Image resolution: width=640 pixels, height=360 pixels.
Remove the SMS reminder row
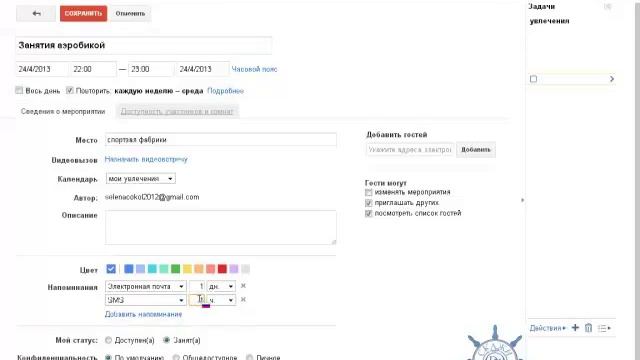243,300
